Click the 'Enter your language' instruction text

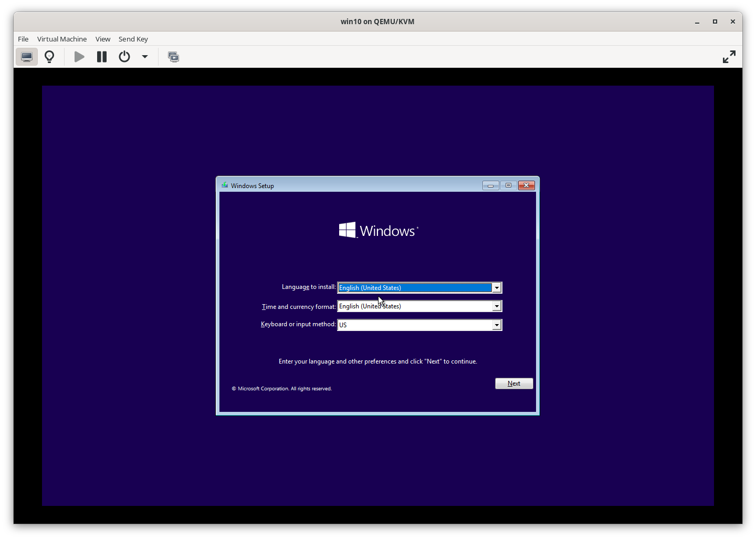378,361
